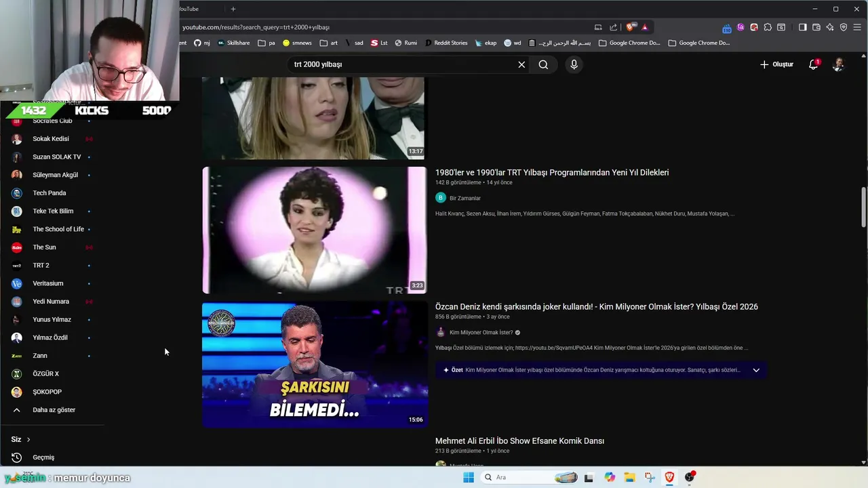The width and height of the screenshot is (868, 488).
Task: Play the 3:23 TRT Yılbaşı thumbnail
Action: pos(315,230)
